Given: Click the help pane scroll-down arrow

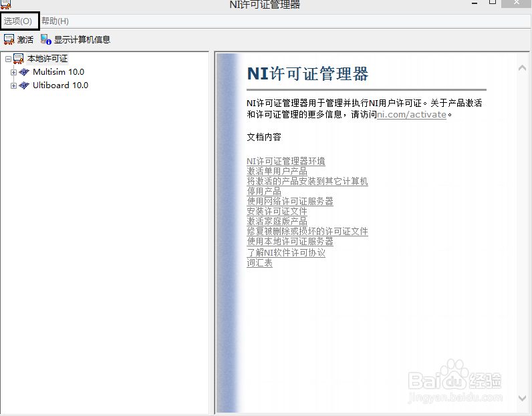Looking at the screenshot, I should click(x=522, y=398).
